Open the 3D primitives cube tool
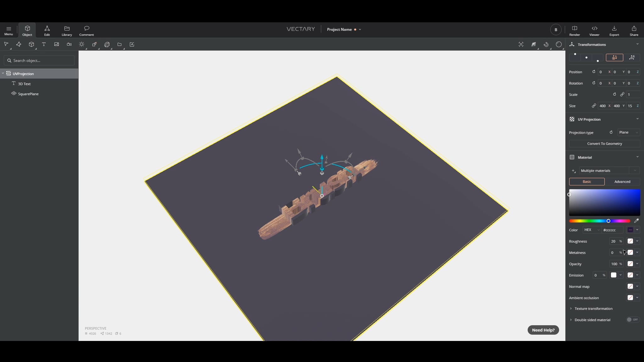 click(x=31, y=44)
